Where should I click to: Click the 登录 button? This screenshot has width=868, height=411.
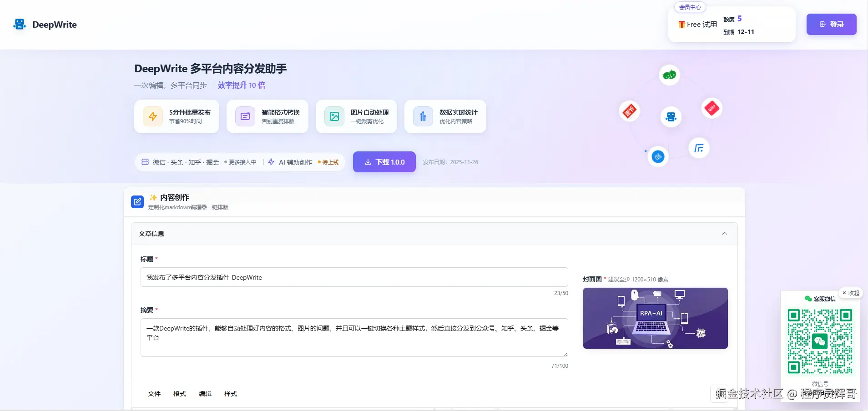pyautogui.click(x=832, y=25)
